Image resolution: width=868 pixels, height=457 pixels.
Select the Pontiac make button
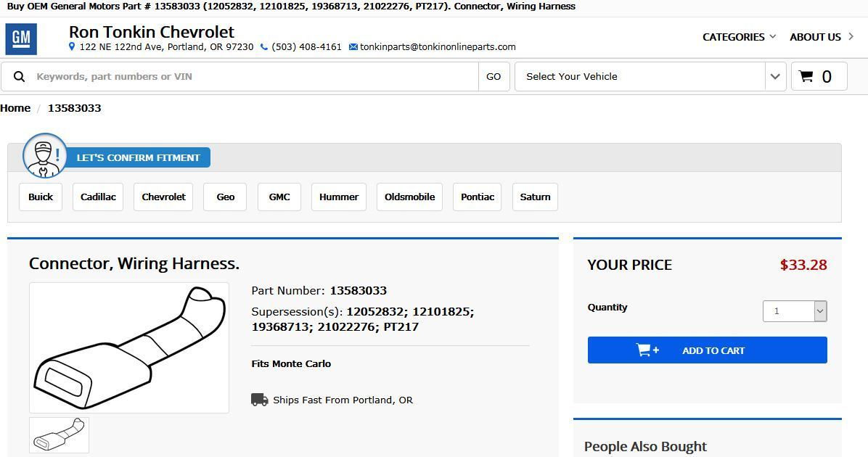pos(477,197)
